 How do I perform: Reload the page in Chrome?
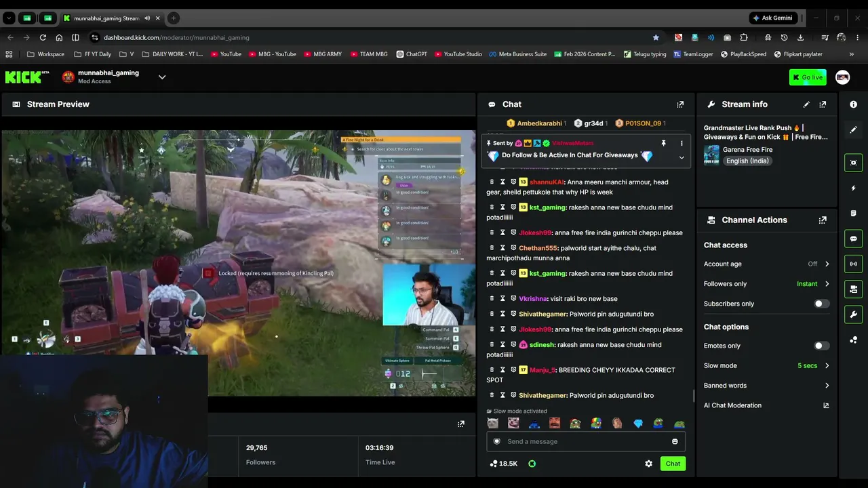[x=43, y=37]
